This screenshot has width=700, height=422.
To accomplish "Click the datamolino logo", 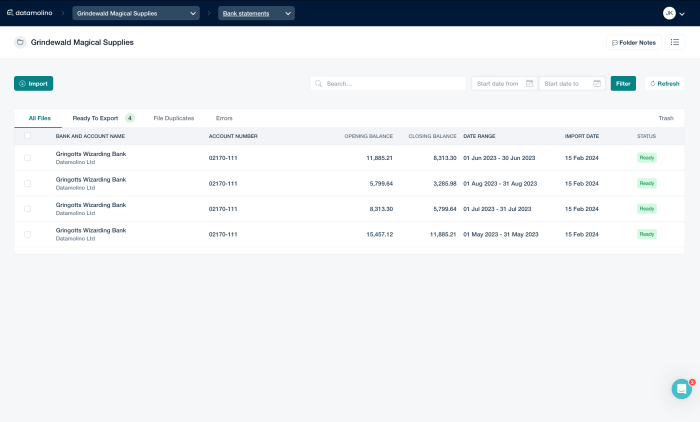I will point(29,13).
